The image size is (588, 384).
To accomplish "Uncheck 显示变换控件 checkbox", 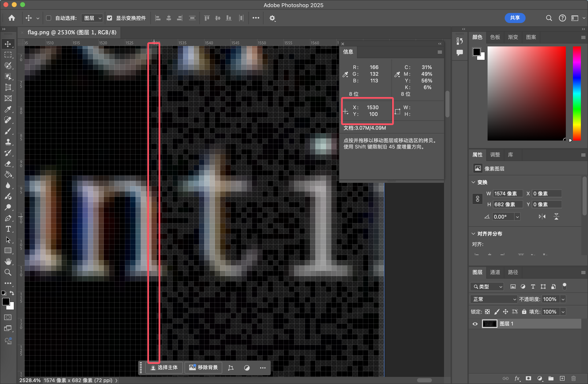I will [109, 18].
